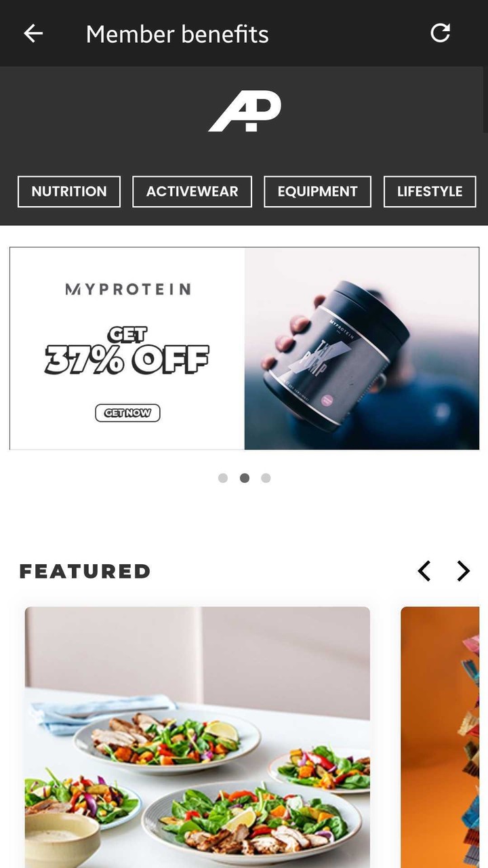Switch to the Equipment category
Screen dimensions: 488x868
317,191
